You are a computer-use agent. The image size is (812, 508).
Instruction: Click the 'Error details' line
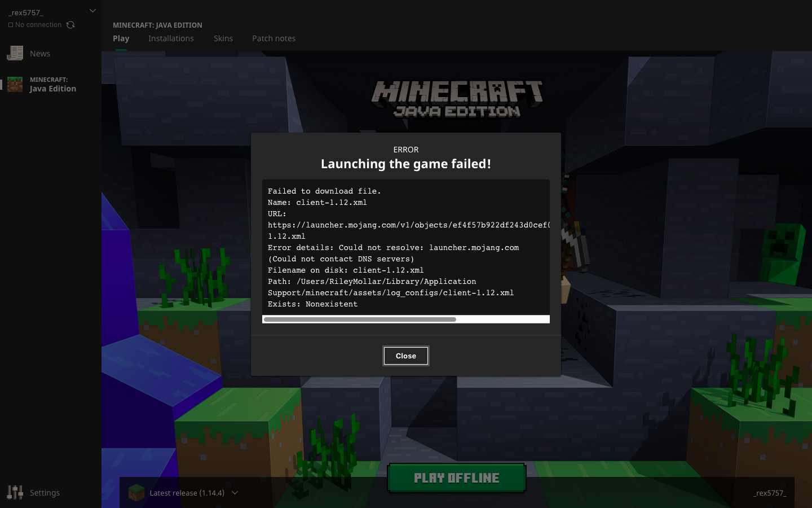pyautogui.click(x=393, y=248)
